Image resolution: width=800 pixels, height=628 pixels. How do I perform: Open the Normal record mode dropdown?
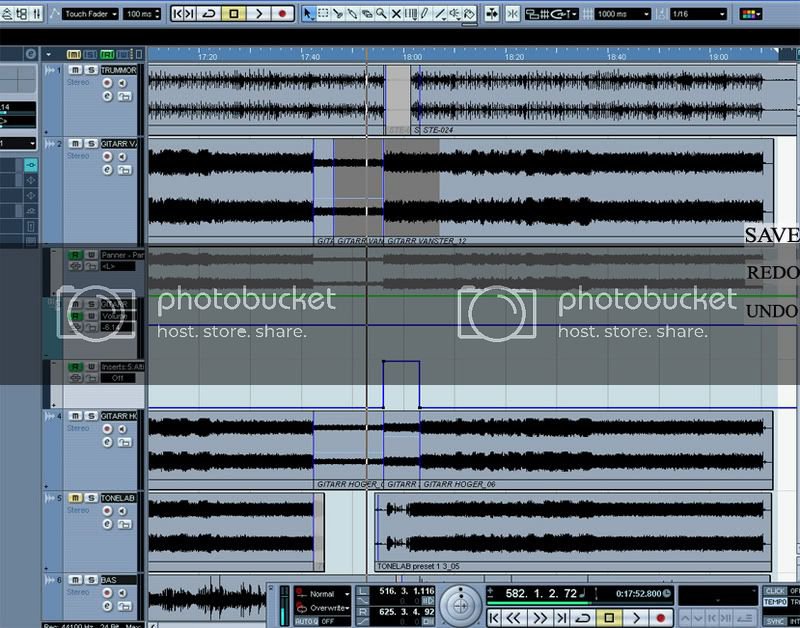pos(322,594)
